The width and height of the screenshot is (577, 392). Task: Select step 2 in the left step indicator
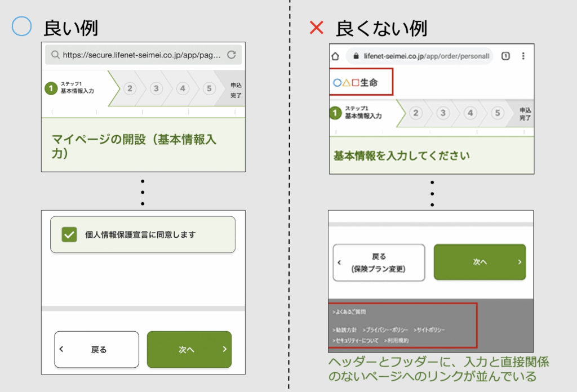tap(130, 88)
